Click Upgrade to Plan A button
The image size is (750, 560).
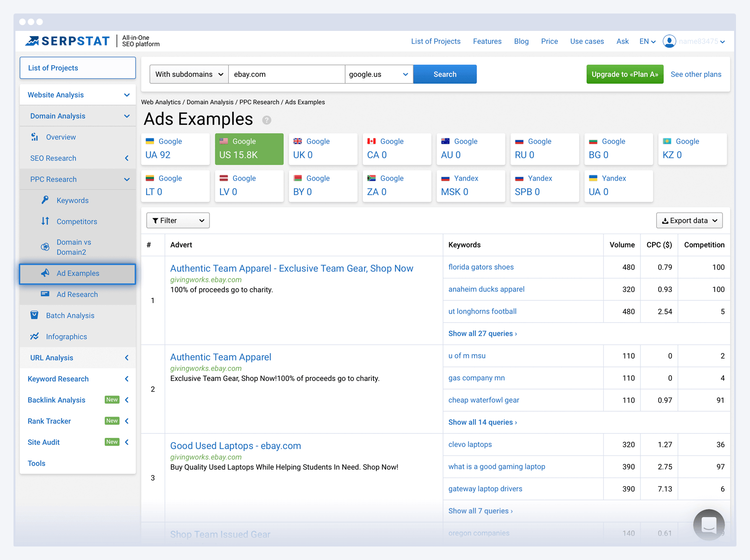pyautogui.click(x=625, y=74)
